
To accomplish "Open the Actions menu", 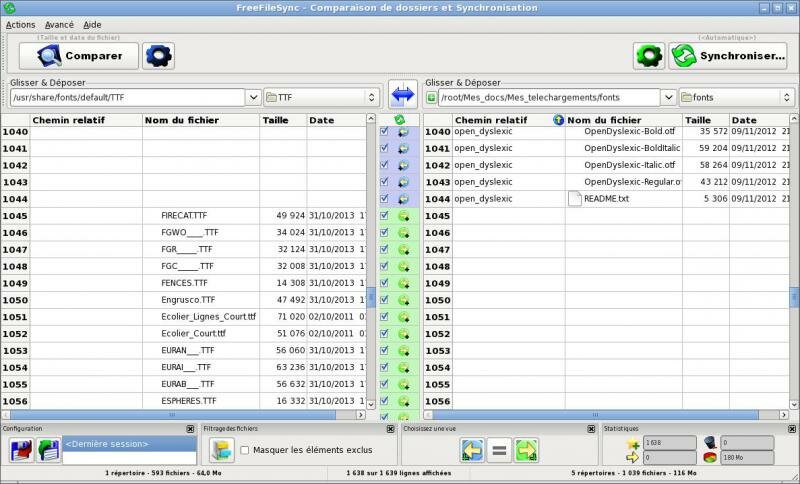I will 20,24.
